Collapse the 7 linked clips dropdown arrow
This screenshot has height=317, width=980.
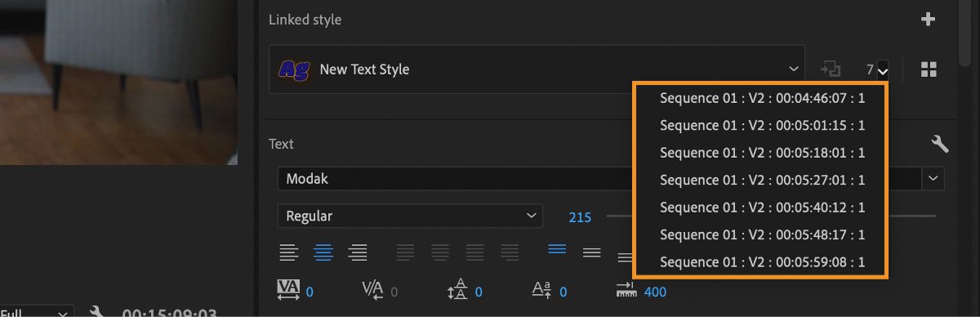[883, 71]
